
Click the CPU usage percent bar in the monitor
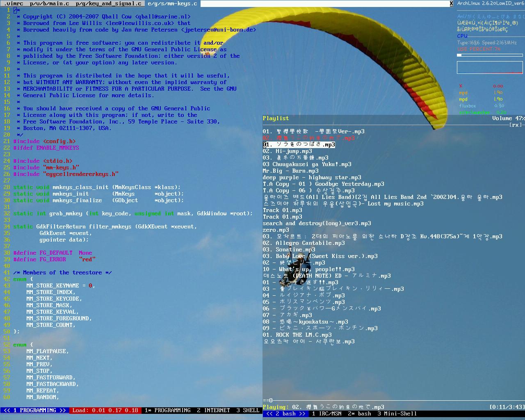[x=490, y=55]
